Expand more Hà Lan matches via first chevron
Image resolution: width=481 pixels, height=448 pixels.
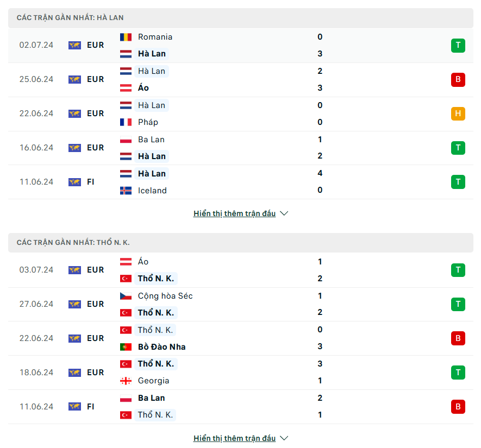284,213
